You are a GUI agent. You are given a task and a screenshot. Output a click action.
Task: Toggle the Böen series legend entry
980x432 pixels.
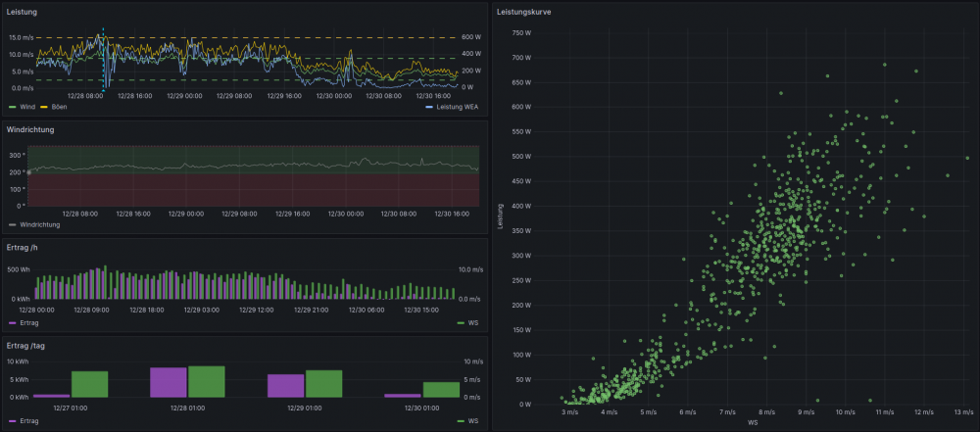point(59,106)
